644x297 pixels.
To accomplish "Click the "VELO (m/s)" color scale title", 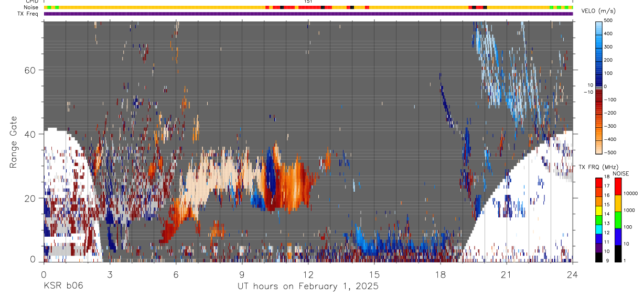I will (599, 11).
